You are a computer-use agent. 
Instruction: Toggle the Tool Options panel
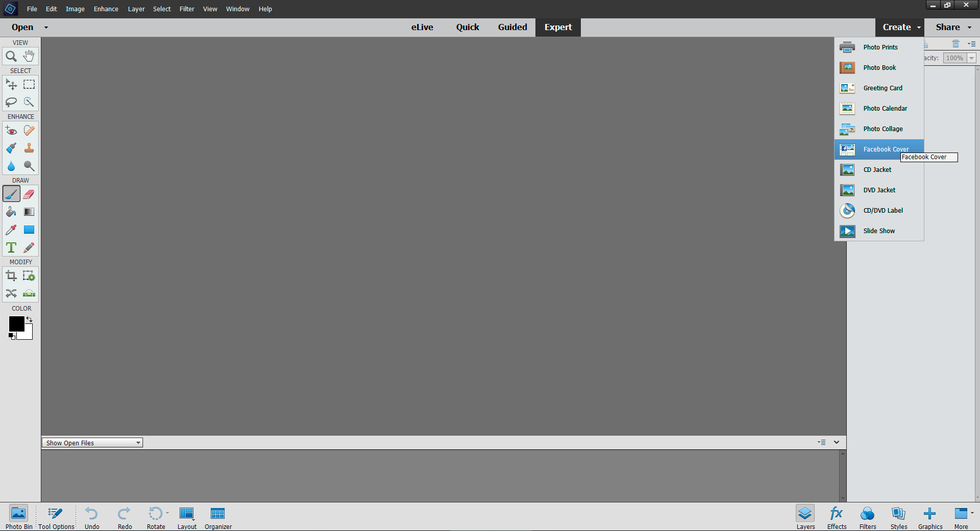pyautogui.click(x=55, y=517)
